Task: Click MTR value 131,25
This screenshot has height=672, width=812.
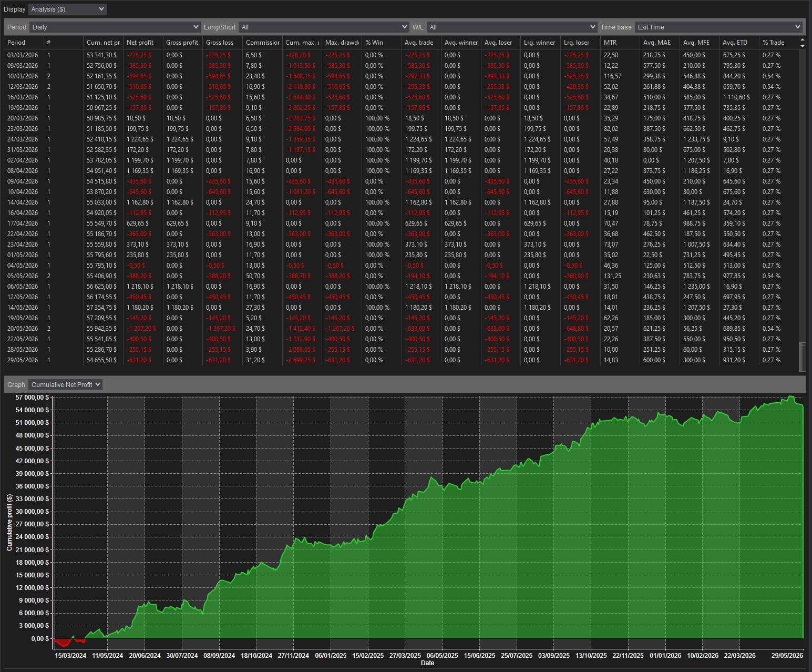Action: 612,276
